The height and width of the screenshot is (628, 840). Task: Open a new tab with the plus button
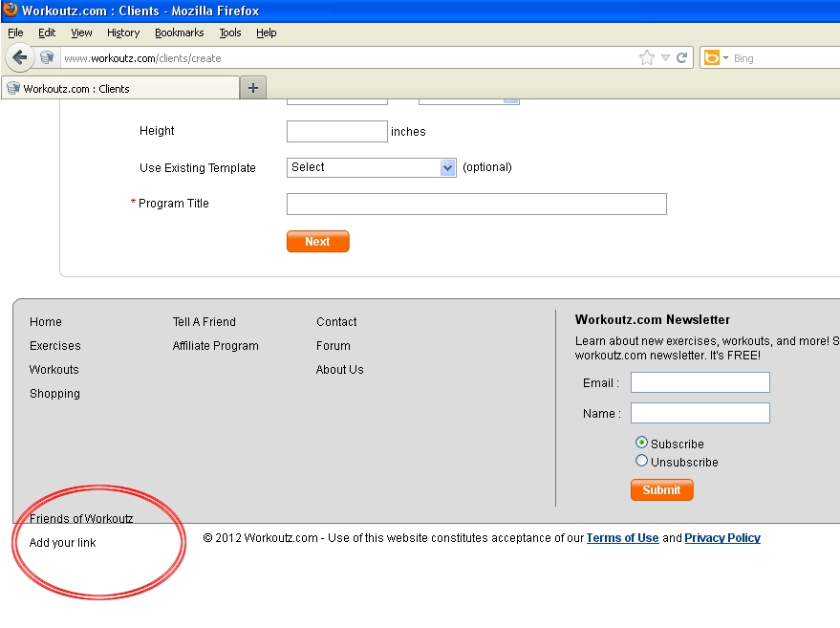click(x=253, y=88)
